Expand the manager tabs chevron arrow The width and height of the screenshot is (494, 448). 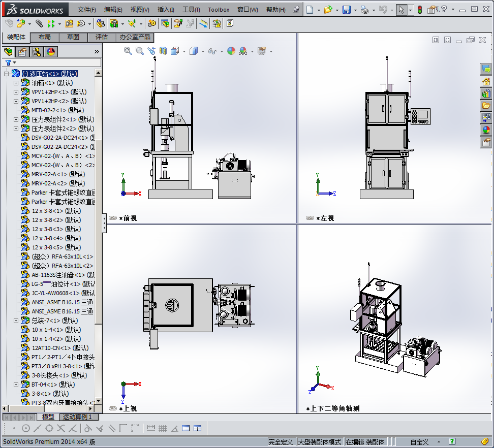[97, 52]
